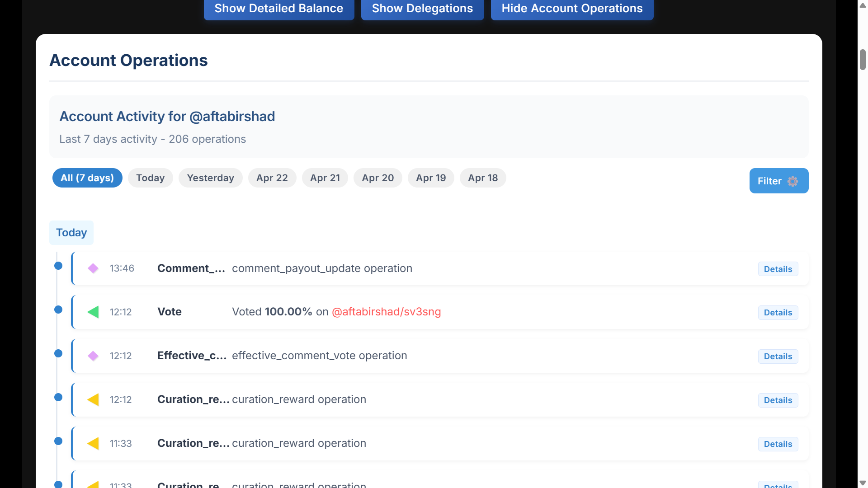
Task: Open the Filter options button
Action: 778,181
